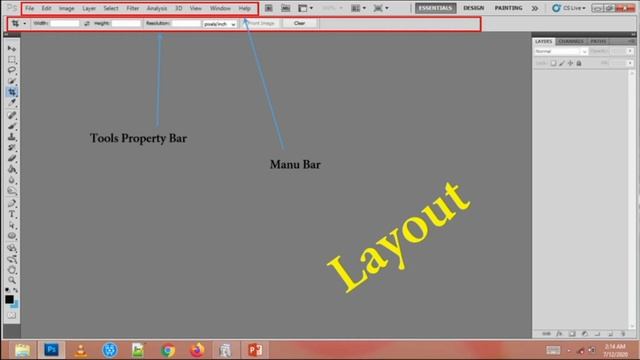Click the Front Image button
This screenshot has height=360, width=640.
pos(261,23)
